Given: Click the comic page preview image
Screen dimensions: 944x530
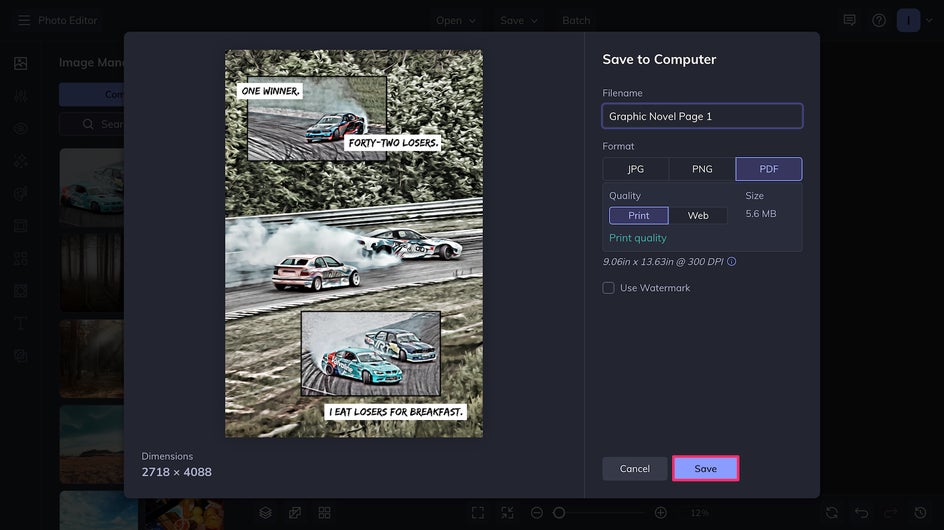Looking at the screenshot, I should (354, 244).
